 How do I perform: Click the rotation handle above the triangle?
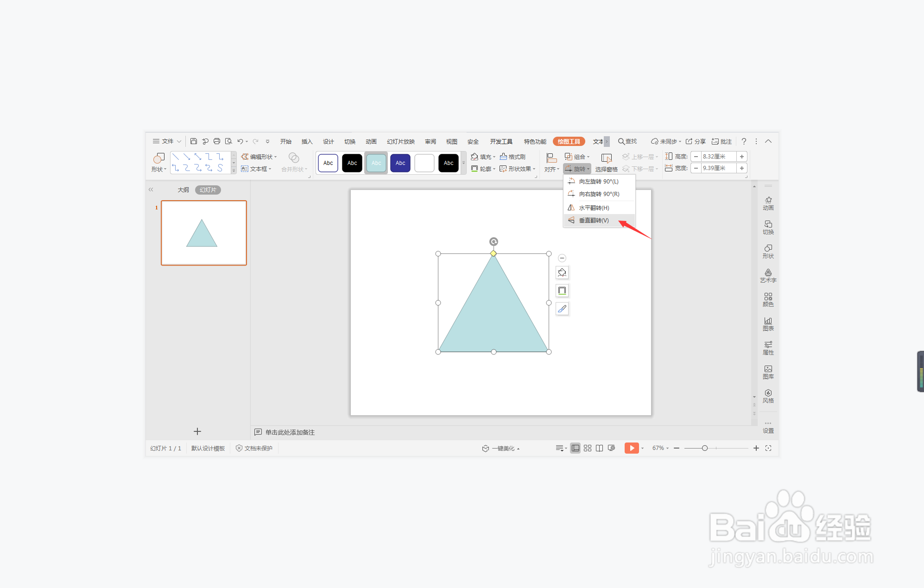(x=494, y=241)
